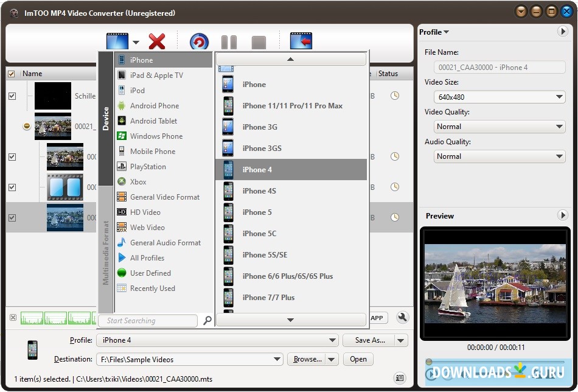Open settings via the wrench icon
Screen dimensions: 578x392
coord(402,318)
